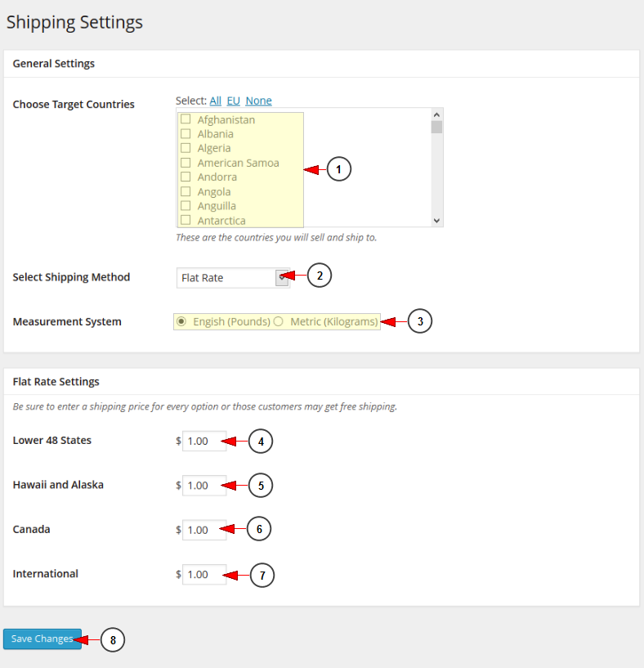
Task: Click the country list scroll down arrow
Action: coord(436,221)
